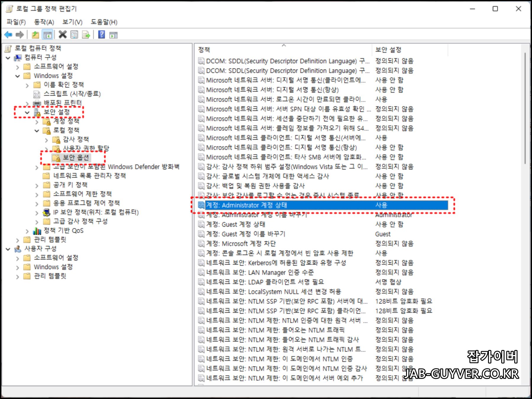Select the Up one level folder icon
The image size is (532, 399).
(35, 35)
